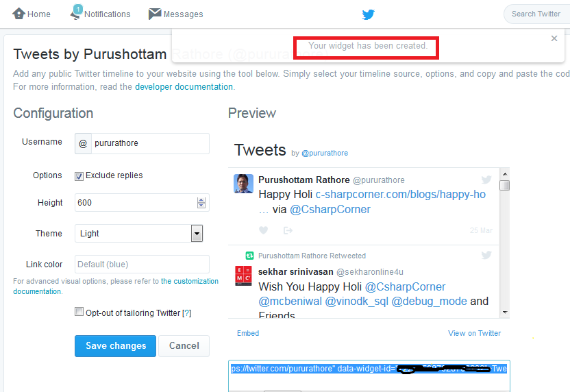Open Purushottam Rathore profile avatar
570x392 pixels.
(243, 184)
